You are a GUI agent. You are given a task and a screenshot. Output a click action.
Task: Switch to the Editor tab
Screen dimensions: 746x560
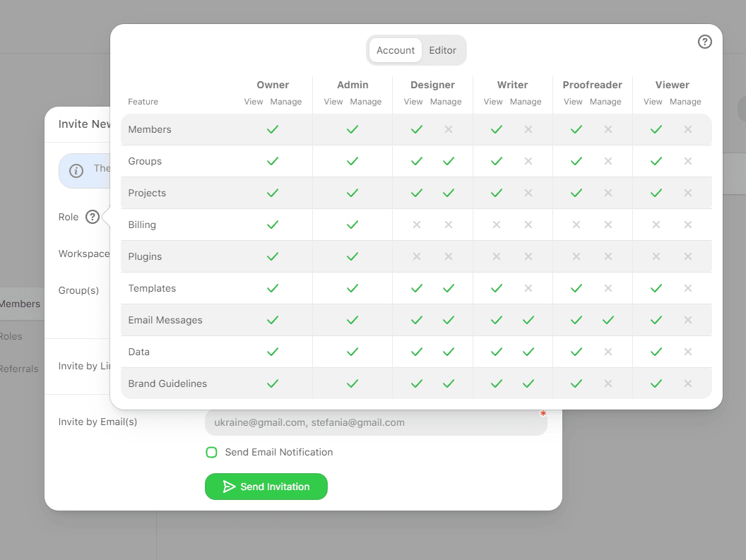click(443, 50)
